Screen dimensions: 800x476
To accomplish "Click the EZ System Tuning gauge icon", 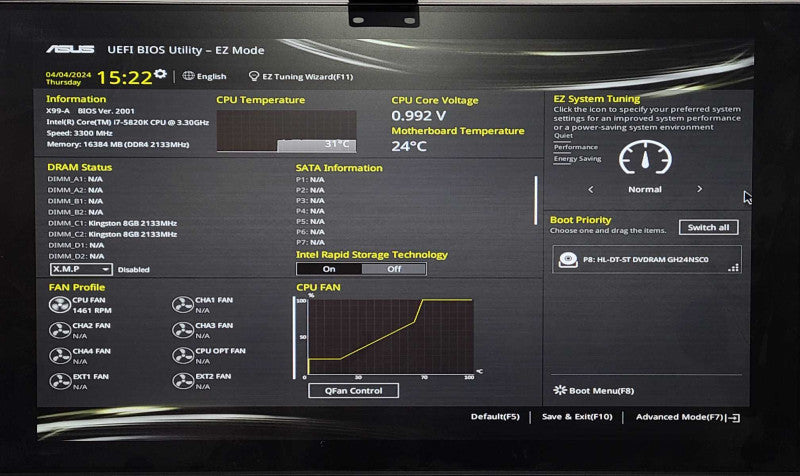I will click(x=645, y=158).
